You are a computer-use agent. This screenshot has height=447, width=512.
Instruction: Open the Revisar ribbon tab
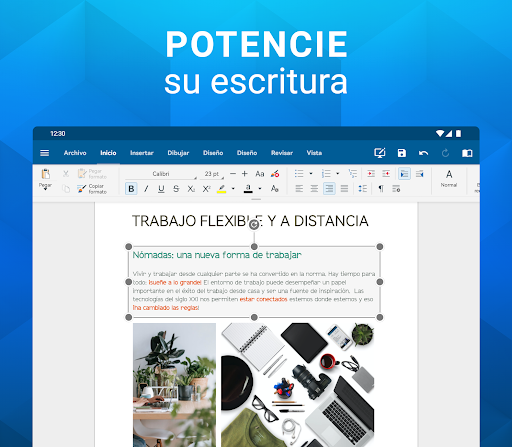pos(282,153)
